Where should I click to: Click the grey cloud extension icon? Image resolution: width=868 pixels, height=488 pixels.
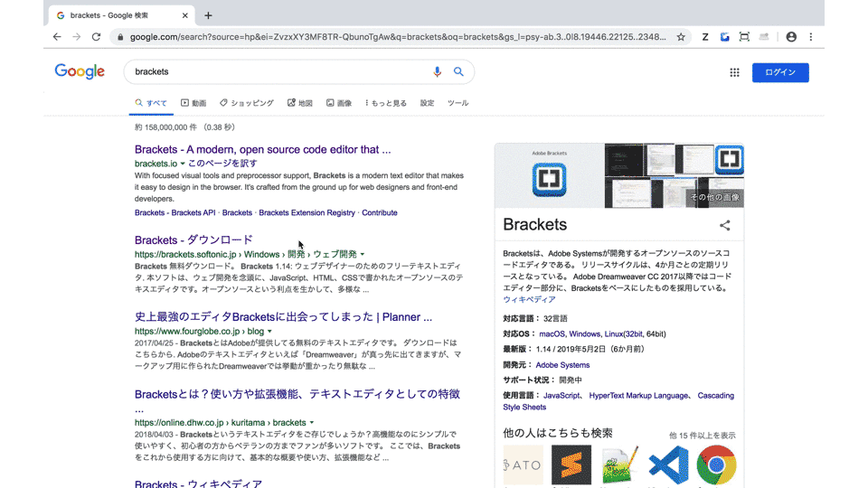764,37
